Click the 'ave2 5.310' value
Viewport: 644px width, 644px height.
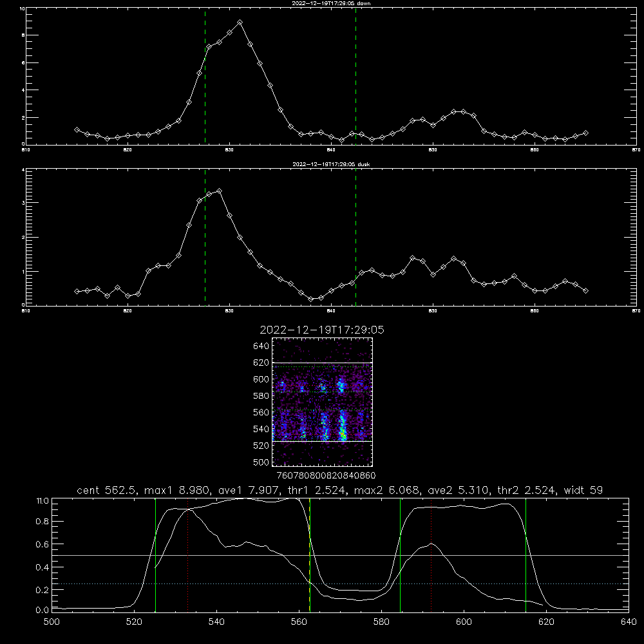[459, 490]
